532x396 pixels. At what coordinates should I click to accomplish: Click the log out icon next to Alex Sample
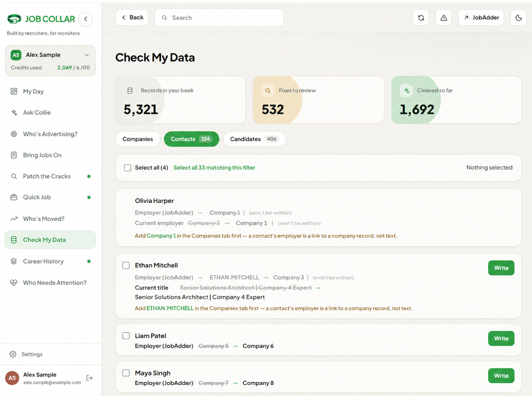click(89, 378)
